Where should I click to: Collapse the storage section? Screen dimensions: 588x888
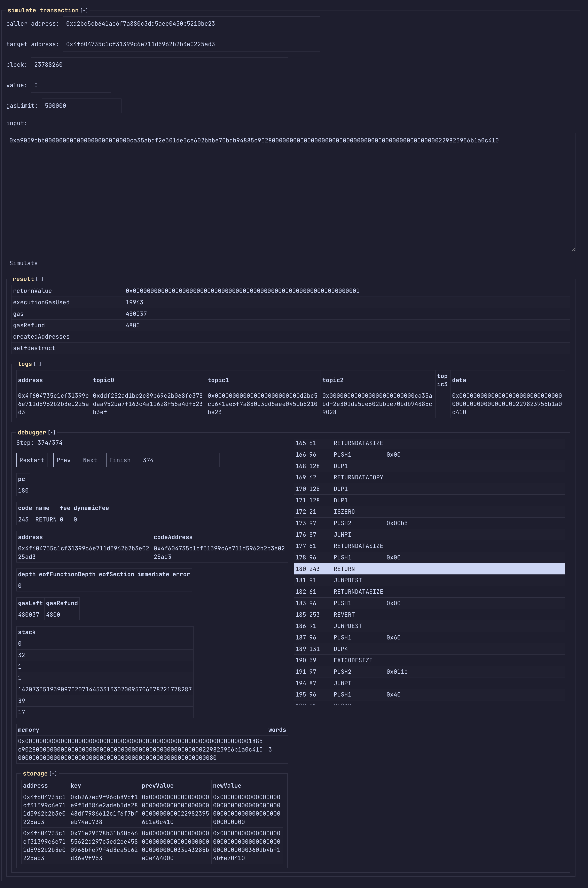point(53,774)
